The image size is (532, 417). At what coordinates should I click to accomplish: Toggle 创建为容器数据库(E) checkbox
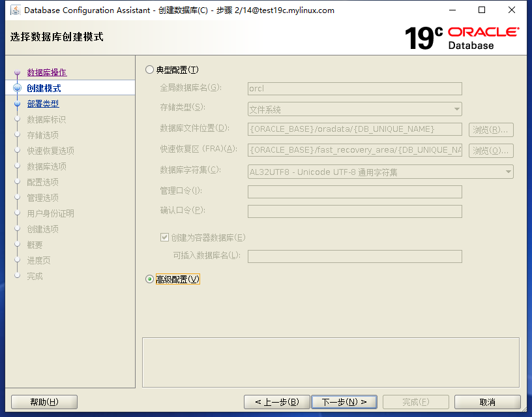[x=164, y=238]
